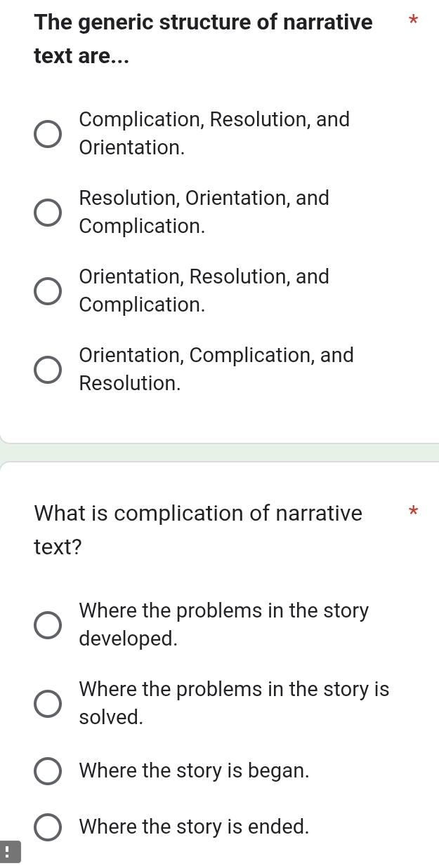Click the 'Orientation, Resolution, and Complication.' answer text

coord(204,291)
